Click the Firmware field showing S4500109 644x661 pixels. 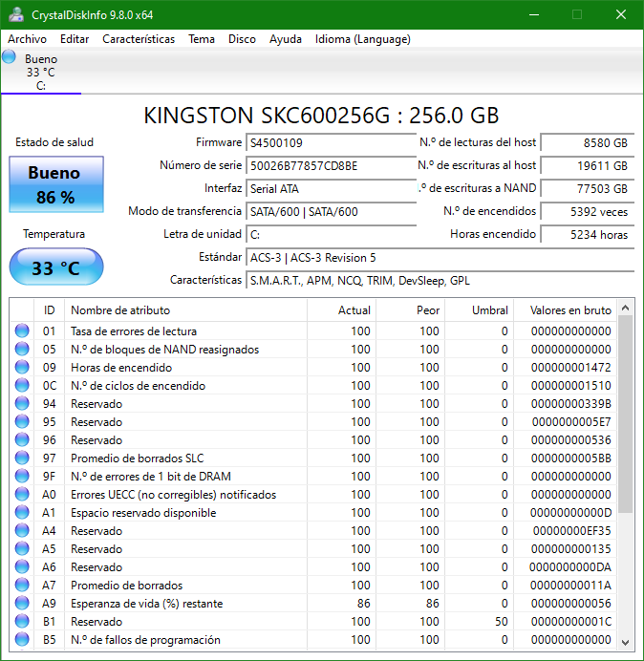point(317,142)
